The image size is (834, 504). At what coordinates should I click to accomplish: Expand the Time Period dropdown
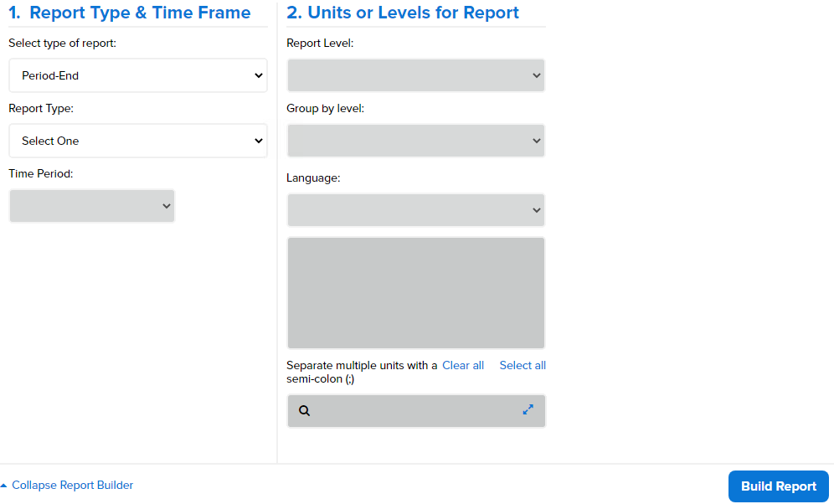(92, 206)
